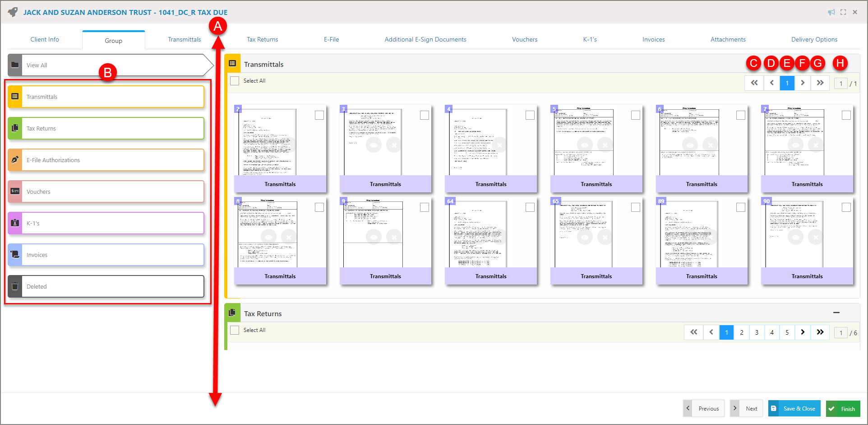Check Select All in Tax Returns section
This screenshot has height=425, width=868.
pos(235,330)
